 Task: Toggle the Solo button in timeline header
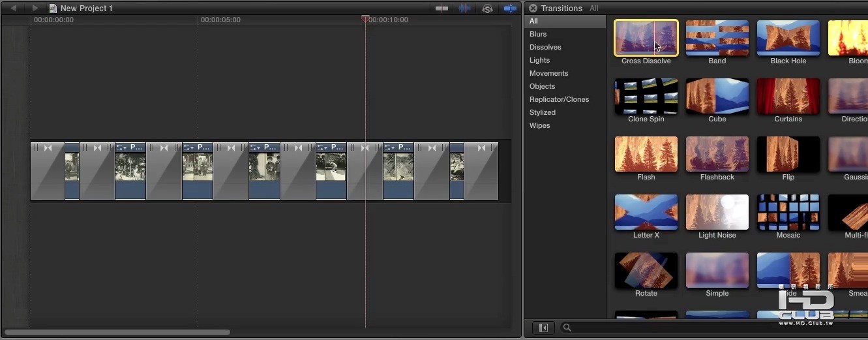click(487, 8)
